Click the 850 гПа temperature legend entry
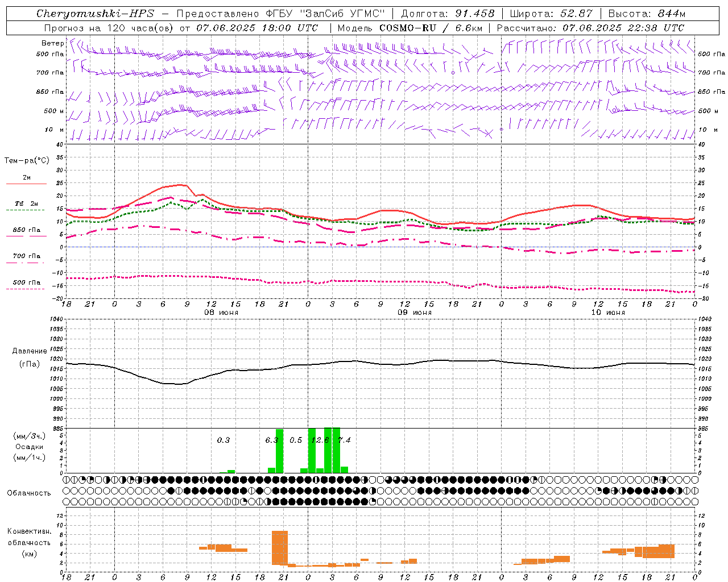 click(27, 230)
